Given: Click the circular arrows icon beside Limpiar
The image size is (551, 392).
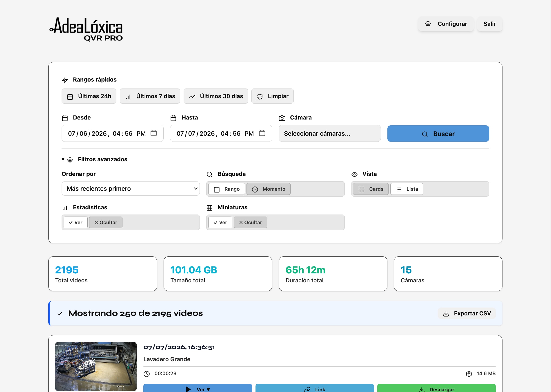Looking at the screenshot, I should [x=260, y=97].
